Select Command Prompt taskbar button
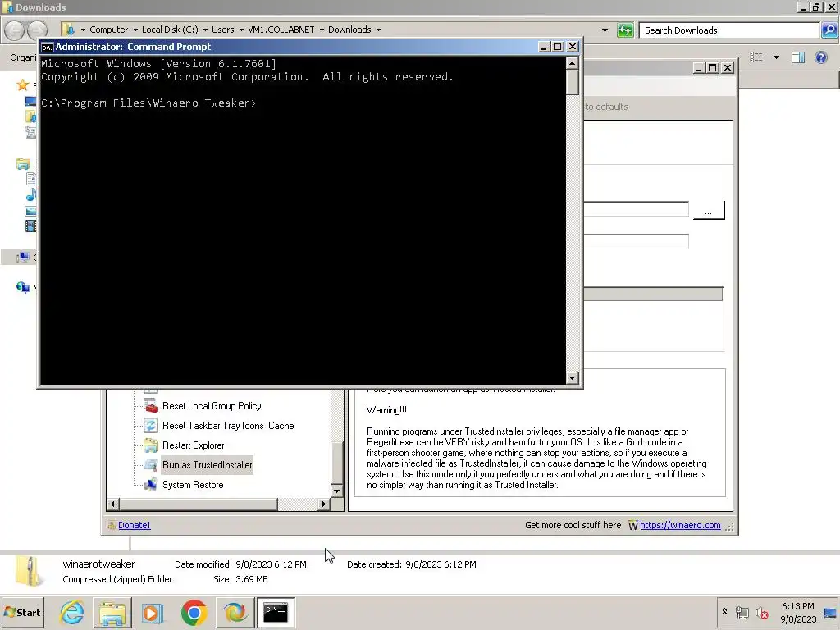840x630 pixels. [x=276, y=612]
